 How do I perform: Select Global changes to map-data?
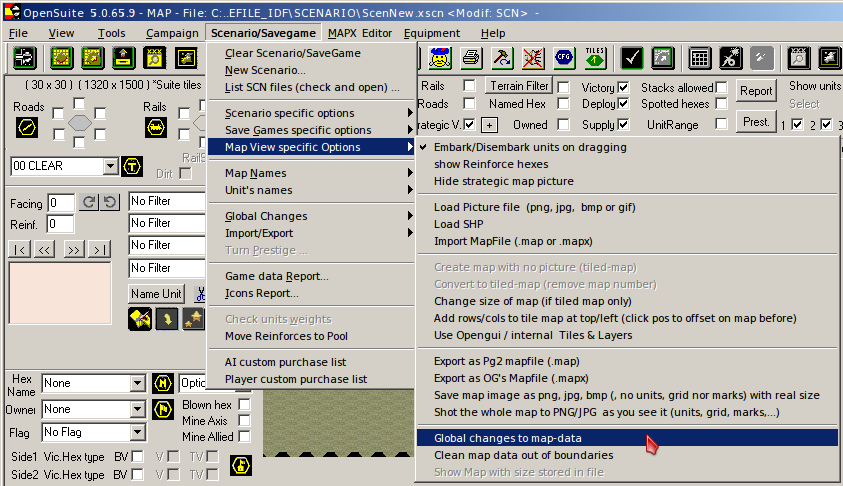tap(627, 438)
